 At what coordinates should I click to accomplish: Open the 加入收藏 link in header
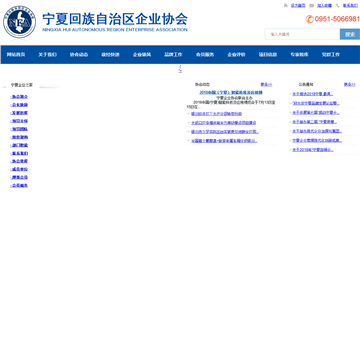pyautogui.click(x=324, y=5)
